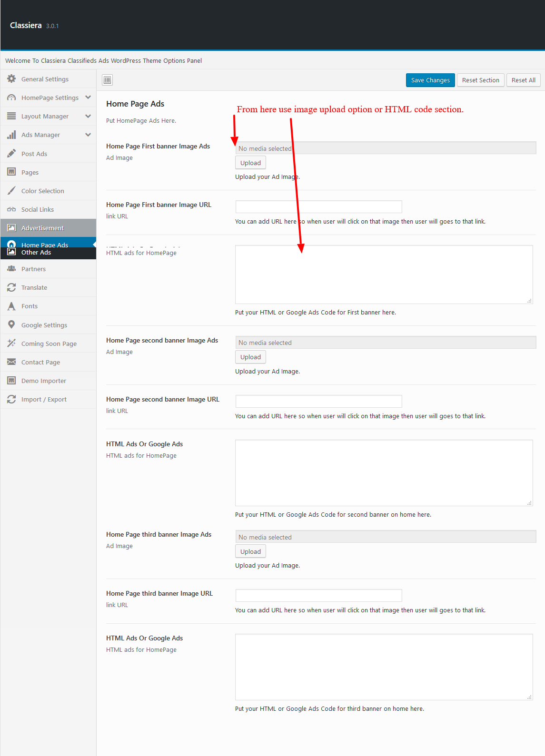
Task: Click the 'Home Page Ads' section heading
Action: pos(135,104)
